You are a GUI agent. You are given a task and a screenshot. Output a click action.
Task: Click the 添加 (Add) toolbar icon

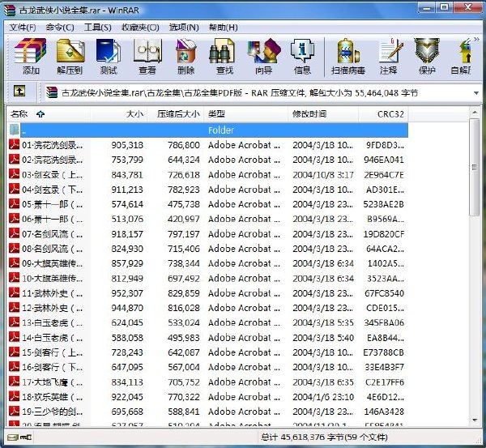pyautogui.click(x=31, y=56)
